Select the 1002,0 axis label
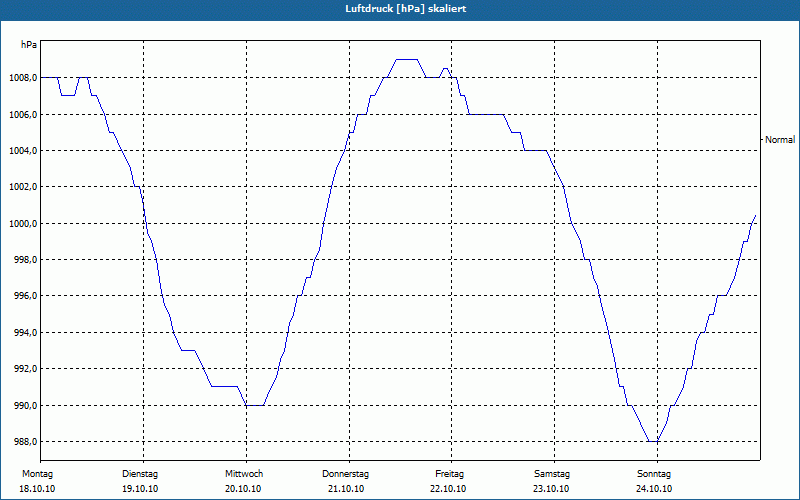Screen dimensions: 800x500 tap(22, 187)
